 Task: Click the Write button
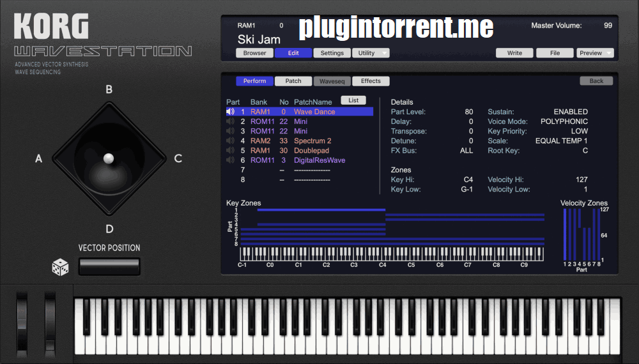click(x=514, y=53)
